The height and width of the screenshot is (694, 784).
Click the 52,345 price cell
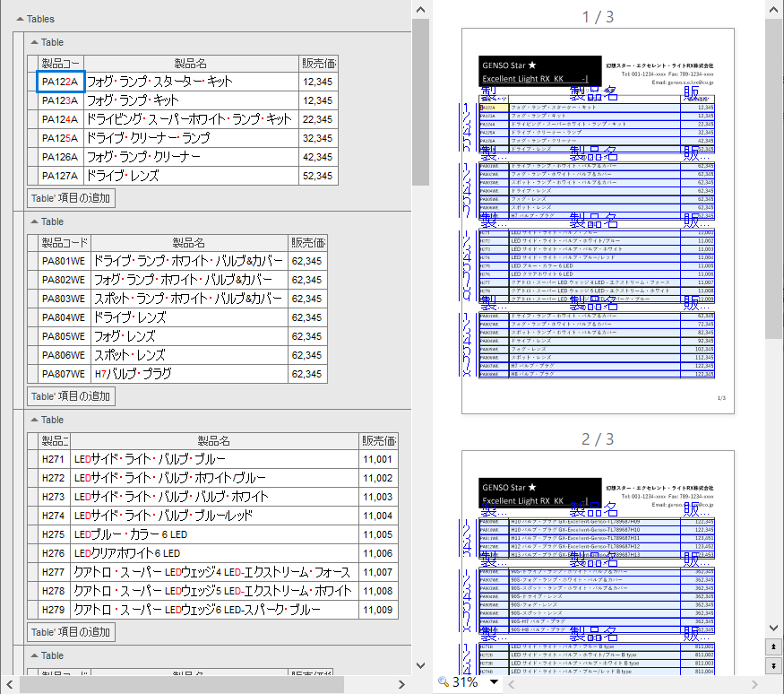(318, 176)
